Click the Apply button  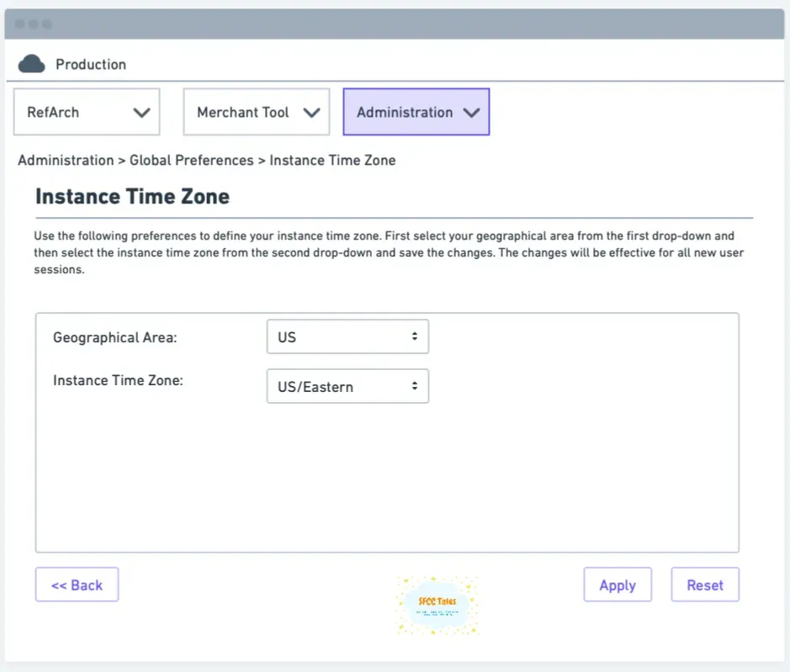pos(618,585)
